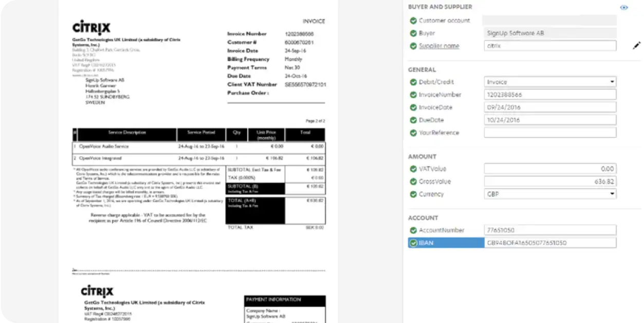Viewport: 644px width, 323px height.
Task: Focus the Supplier name field containing citrix
Action: coord(550,46)
